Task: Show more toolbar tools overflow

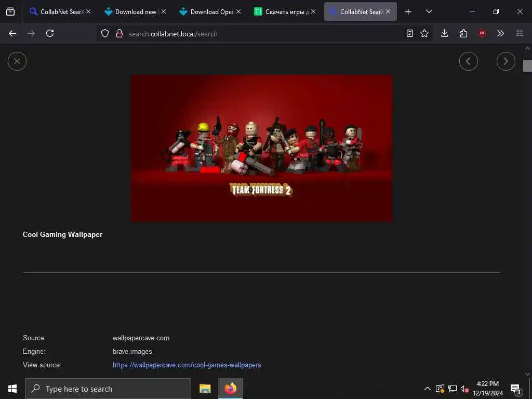Action: click(x=500, y=33)
